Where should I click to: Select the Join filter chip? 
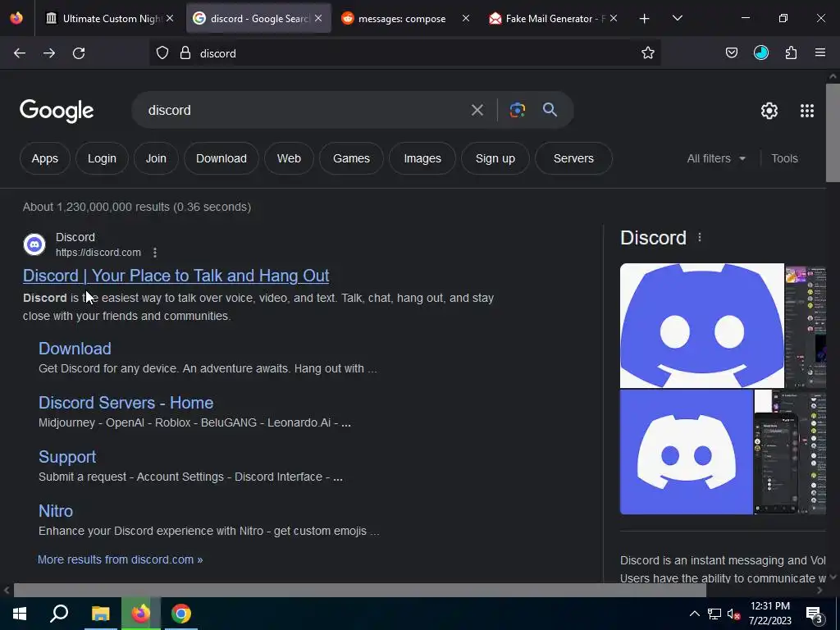tap(156, 158)
